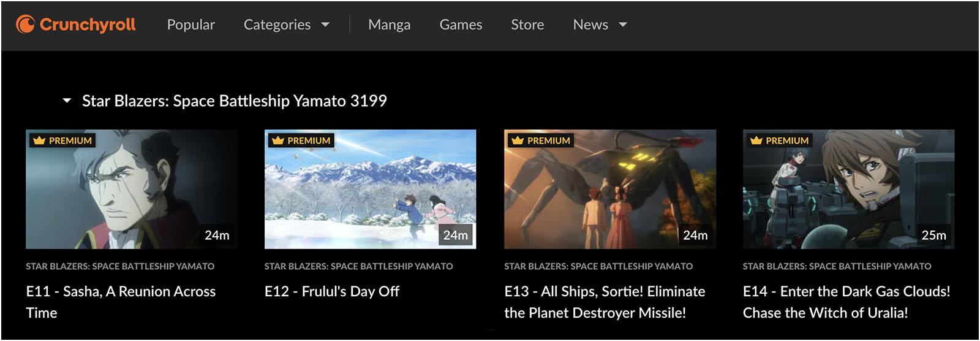Play the E13 spider mech thumbnail
Image resolution: width=980 pixels, height=341 pixels.
610,189
